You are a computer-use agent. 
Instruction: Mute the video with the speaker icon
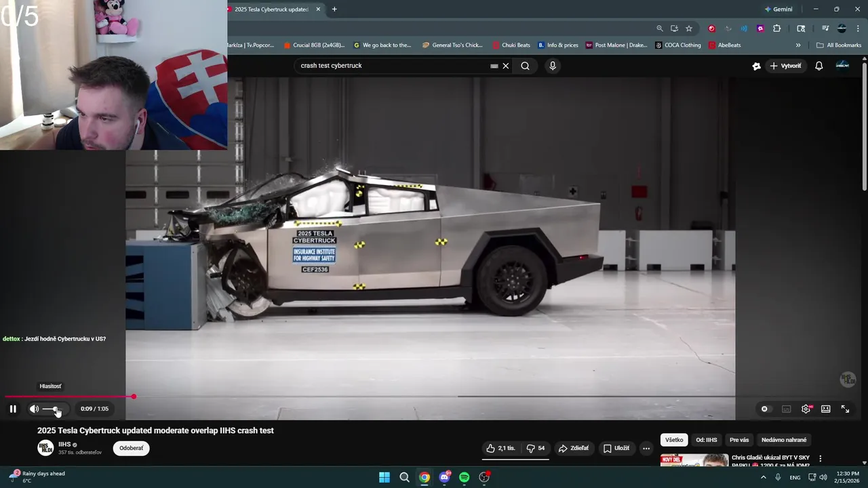point(34,409)
